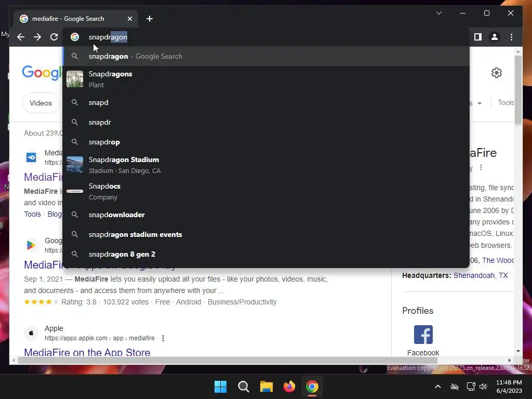
Task: Choose the 'snapdr' suggestion
Action: point(267,122)
